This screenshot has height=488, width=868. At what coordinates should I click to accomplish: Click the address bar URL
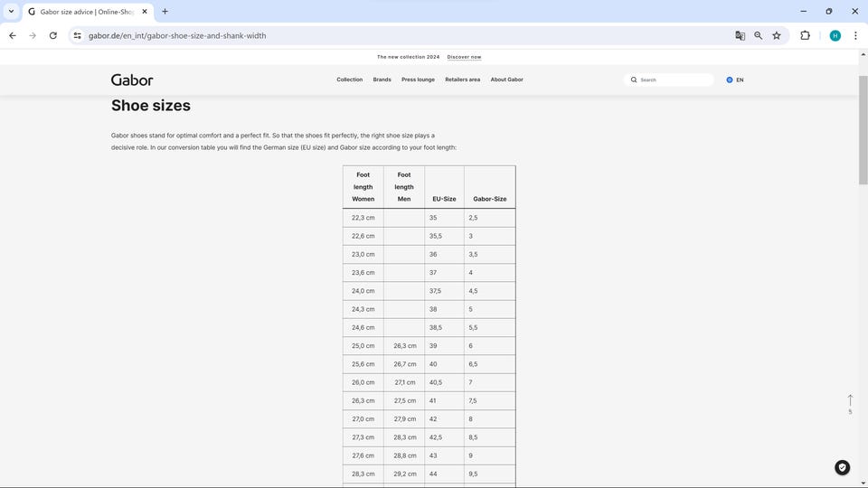coord(177,35)
